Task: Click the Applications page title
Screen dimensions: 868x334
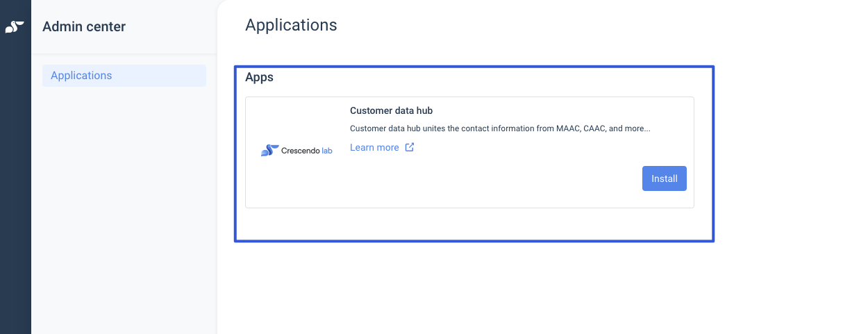Action: click(291, 25)
